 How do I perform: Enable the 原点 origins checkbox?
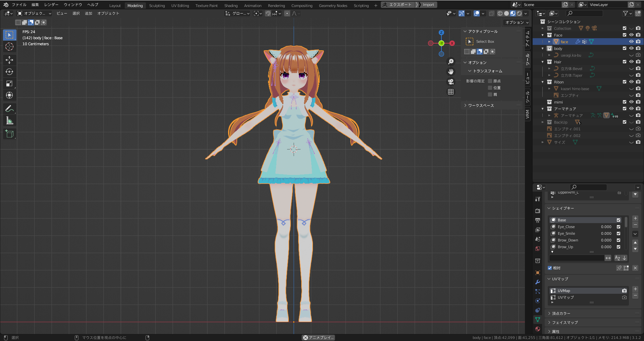pos(490,81)
